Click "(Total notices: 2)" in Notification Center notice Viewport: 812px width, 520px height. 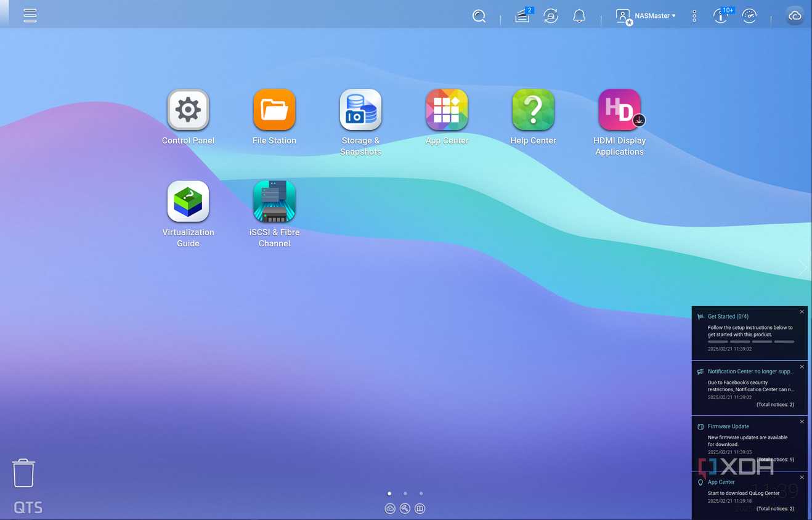point(775,405)
